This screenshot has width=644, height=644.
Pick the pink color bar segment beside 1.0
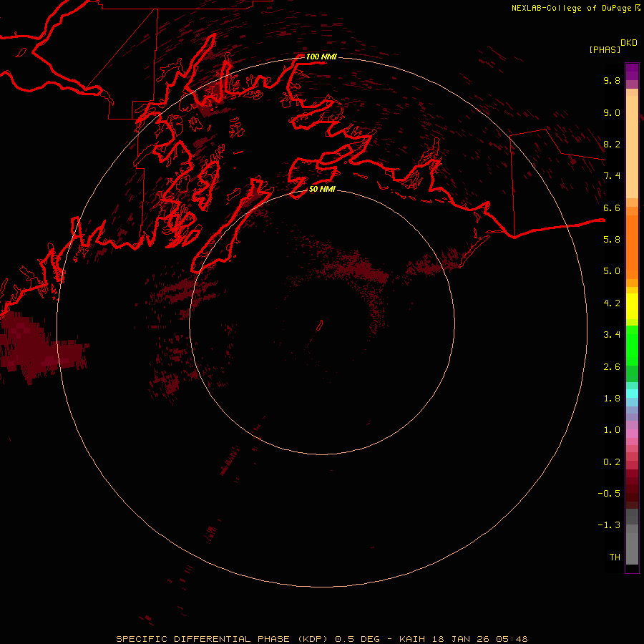[x=632, y=433]
